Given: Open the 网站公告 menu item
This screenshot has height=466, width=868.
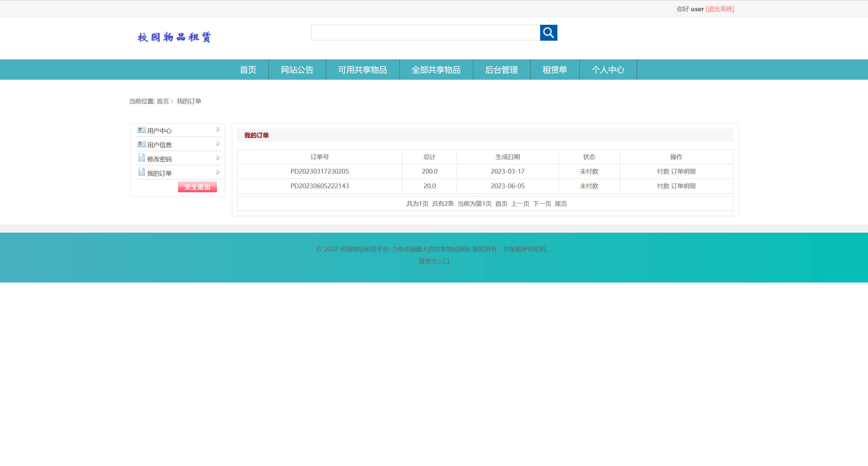Looking at the screenshot, I should pyautogui.click(x=297, y=70).
